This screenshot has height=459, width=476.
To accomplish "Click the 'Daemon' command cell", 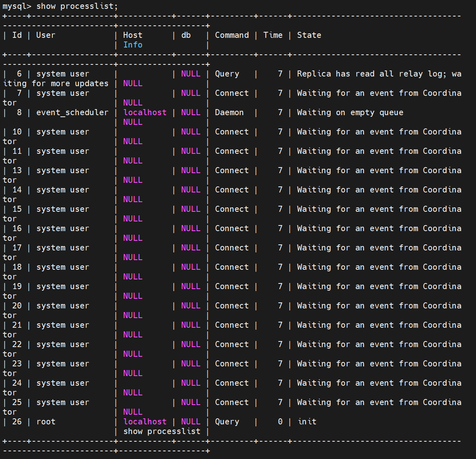I will pos(229,113).
